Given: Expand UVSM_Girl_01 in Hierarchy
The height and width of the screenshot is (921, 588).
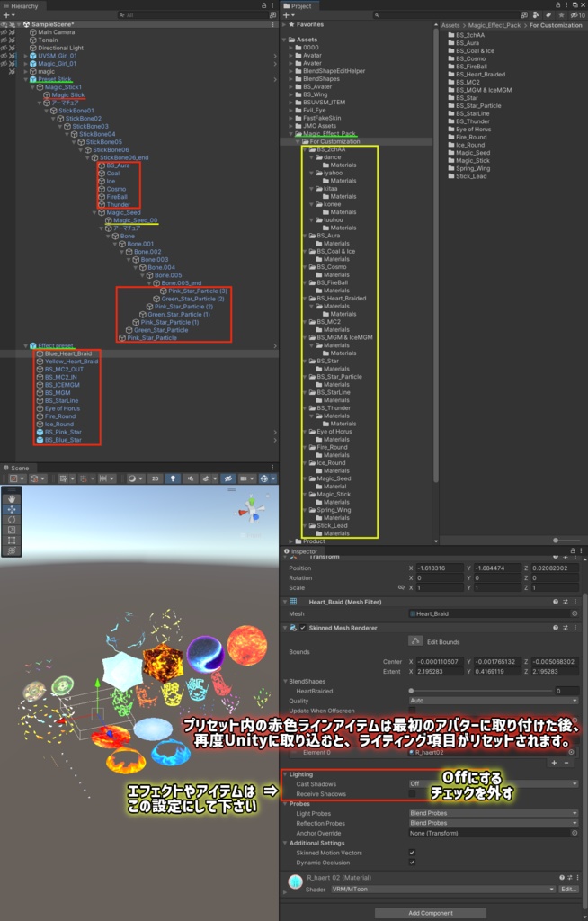Looking at the screenshot, I should [x=25, y=56].
